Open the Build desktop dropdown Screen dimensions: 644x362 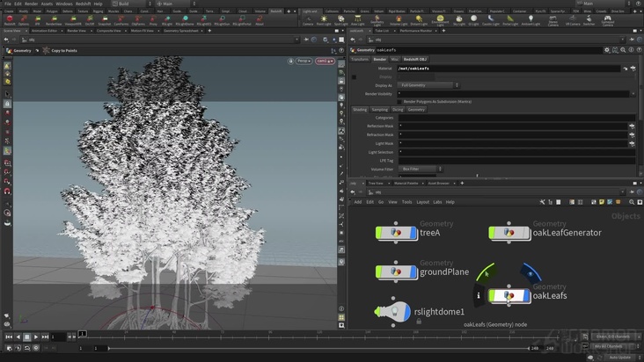coord(133,4)
